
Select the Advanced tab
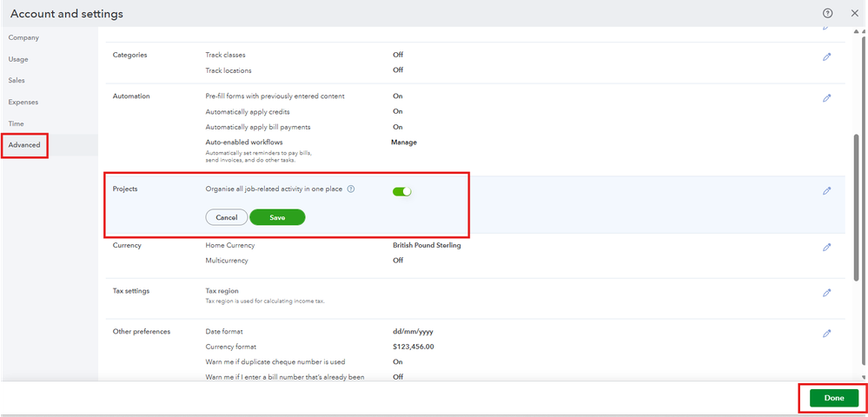pos(24,145)
